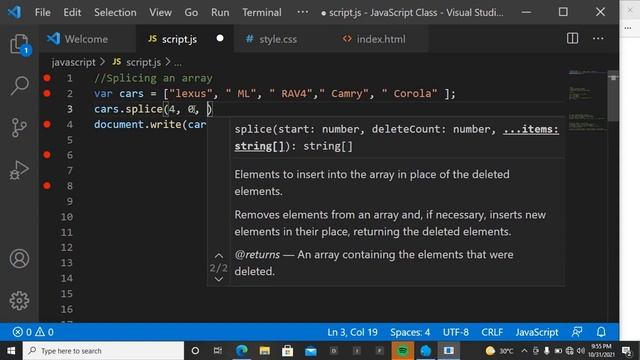The width and height of the screenshot is (640, 360).
Task: Open the Selection menu
Action: (115, 12)
